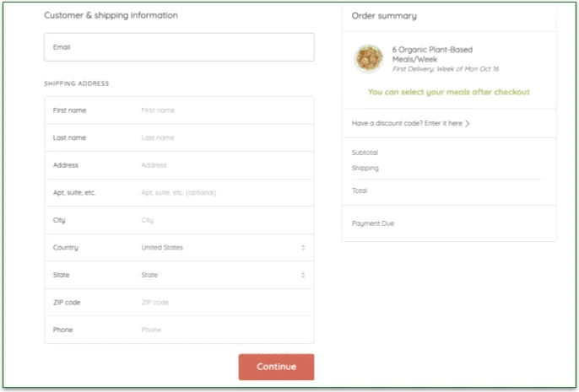Screen dimensions: 579x392
Task: Click the Payment Due label
Action: coord(373,223)
